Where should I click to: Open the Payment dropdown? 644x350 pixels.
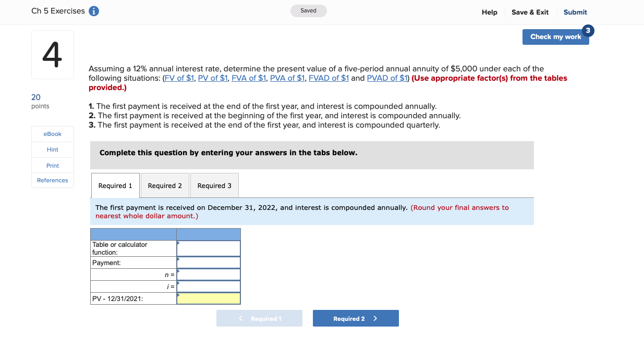click(208, 262)
